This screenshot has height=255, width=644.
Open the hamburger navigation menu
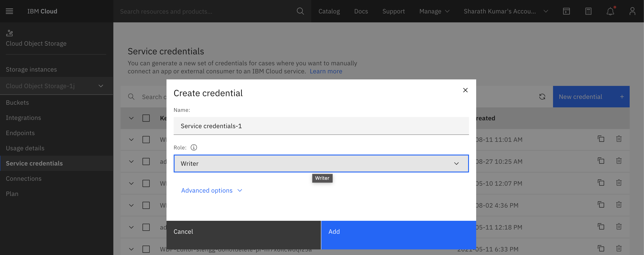[x=9, y=11]
